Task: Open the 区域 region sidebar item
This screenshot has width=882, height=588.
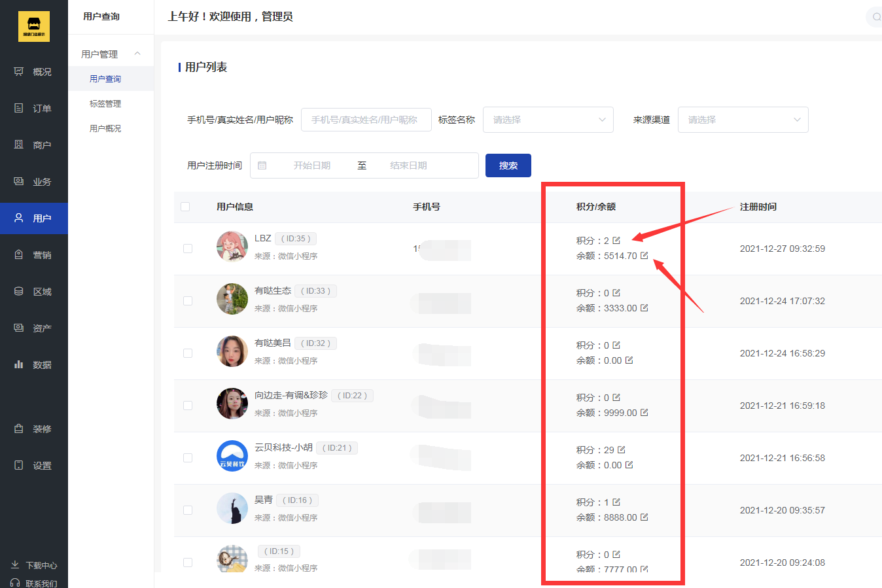Action: pyautogui.click(x=34, y=292)
